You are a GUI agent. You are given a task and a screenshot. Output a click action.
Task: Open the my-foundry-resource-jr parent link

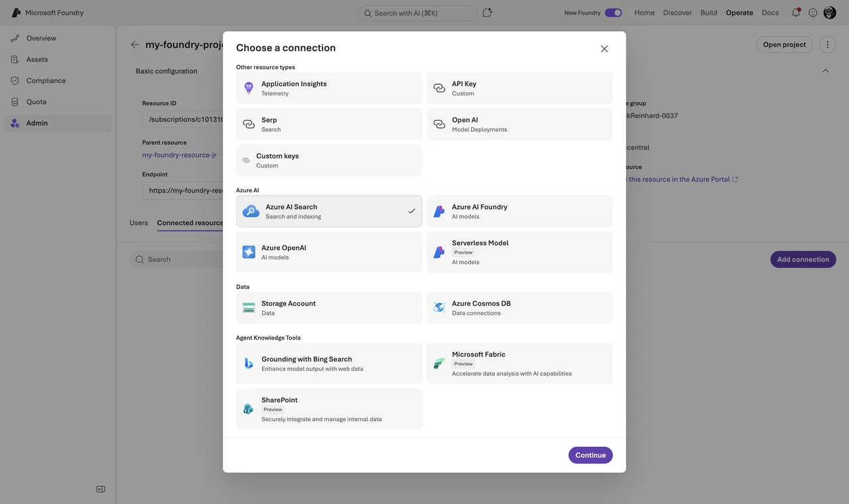click(x=179, y=155)
